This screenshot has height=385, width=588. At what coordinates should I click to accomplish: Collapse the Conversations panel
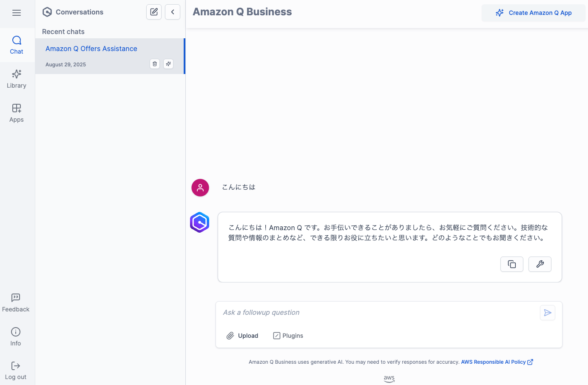(x=173, y=12)
